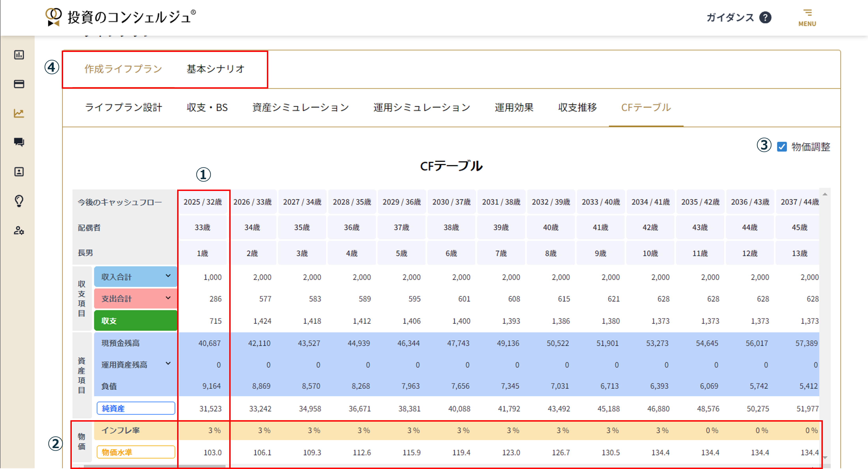
Task: Open the card/payment icon in sidebar
Action: [x=19, y=84]
